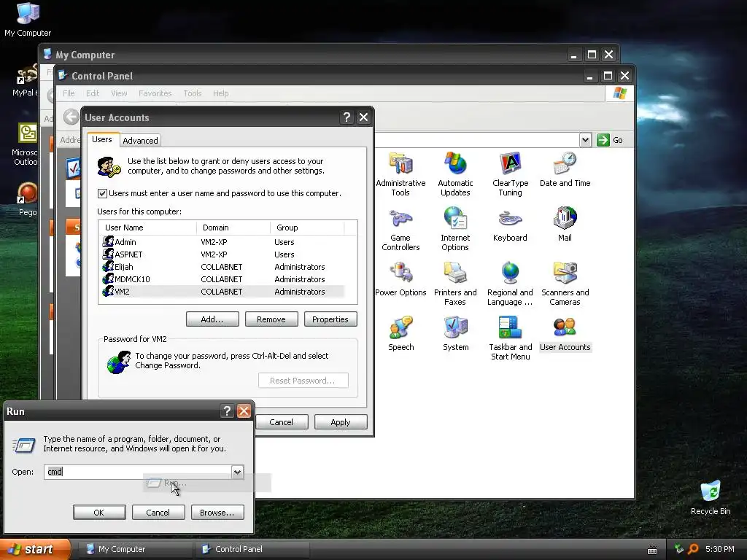Click the User Accounts help question mark

[347, 117]
